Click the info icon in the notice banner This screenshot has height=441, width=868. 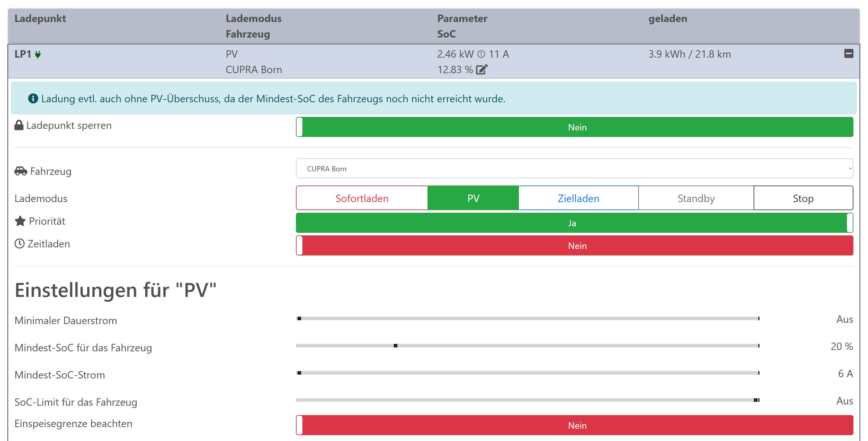[x=33, y=98]
